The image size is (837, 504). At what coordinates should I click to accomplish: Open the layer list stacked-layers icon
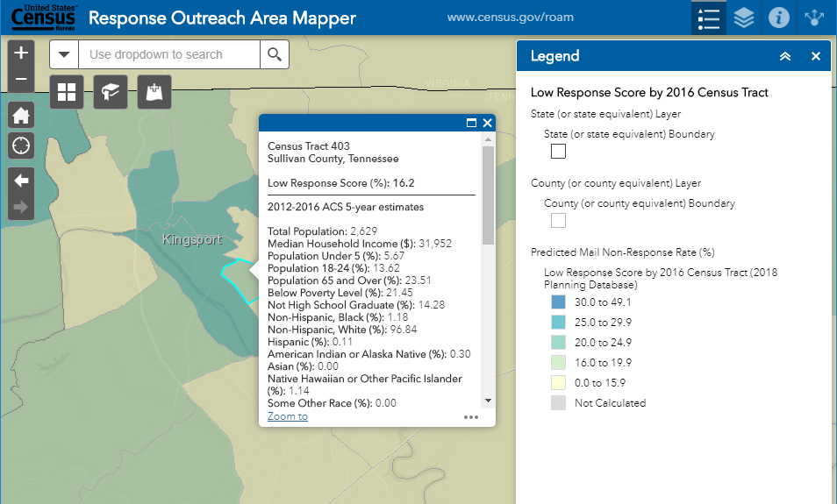[744, 18]
